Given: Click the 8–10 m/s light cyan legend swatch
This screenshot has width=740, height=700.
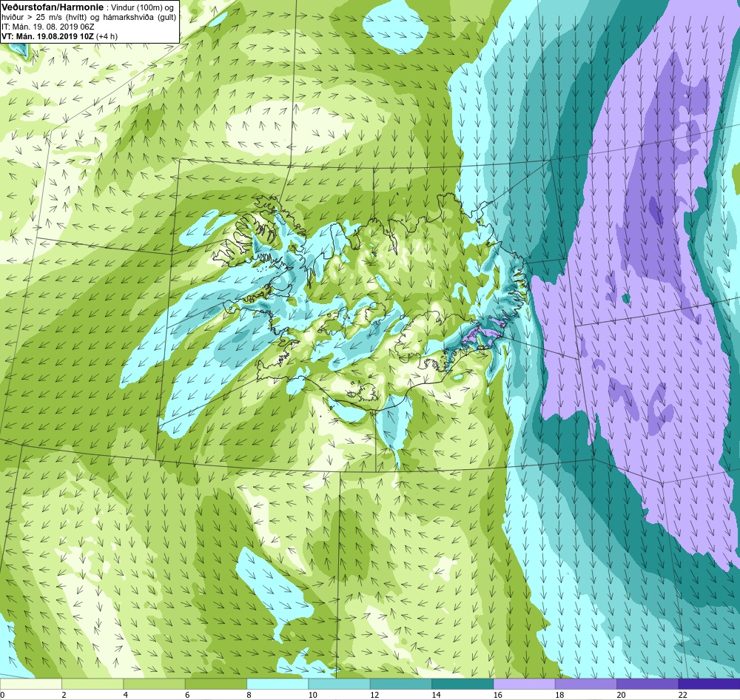Looking at the screenshot, I should [277, 684].
